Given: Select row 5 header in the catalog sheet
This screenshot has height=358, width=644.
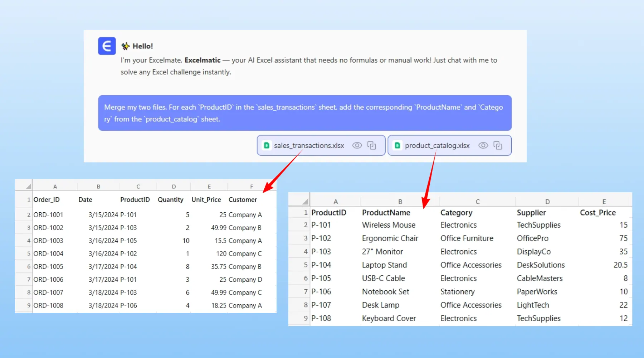Looking at the screenshot, I should (305, 265).
